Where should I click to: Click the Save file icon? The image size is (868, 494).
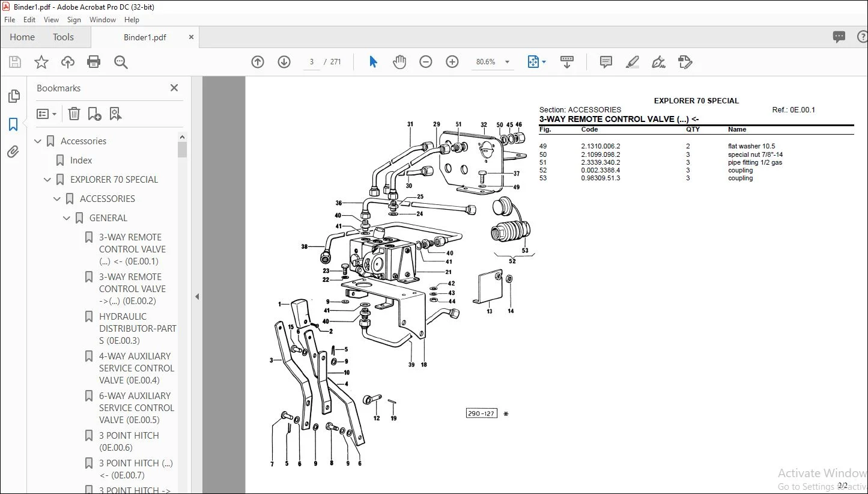click(x=15, y=62)
